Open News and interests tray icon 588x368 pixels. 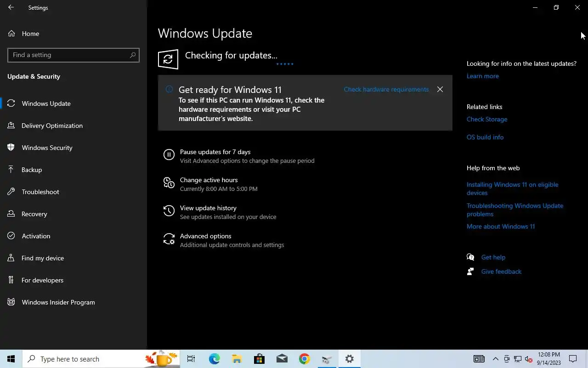pyautogui.click(x=479, y=359)
